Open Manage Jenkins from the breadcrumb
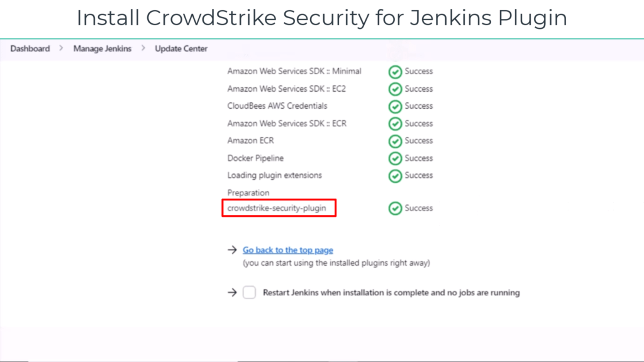The width and height of the screenshot is (644, 362). pyautogui.click(x=102, y=48)
